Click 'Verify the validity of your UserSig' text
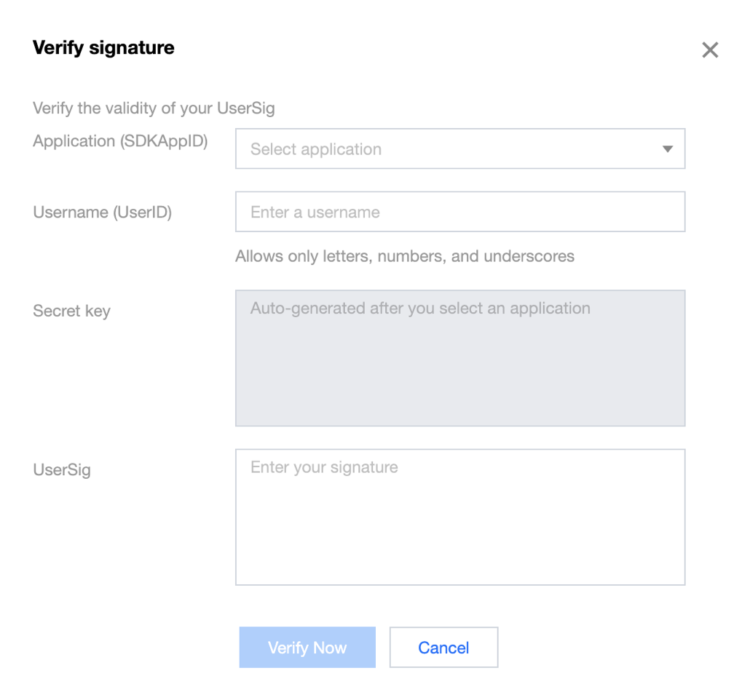The width and height of the screenshot is (750, 700). coord(154,109)
